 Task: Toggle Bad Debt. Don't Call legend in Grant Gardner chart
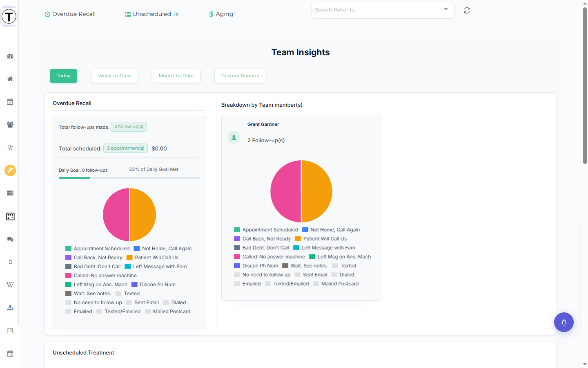pyautogui.click(x=261, y=248)
